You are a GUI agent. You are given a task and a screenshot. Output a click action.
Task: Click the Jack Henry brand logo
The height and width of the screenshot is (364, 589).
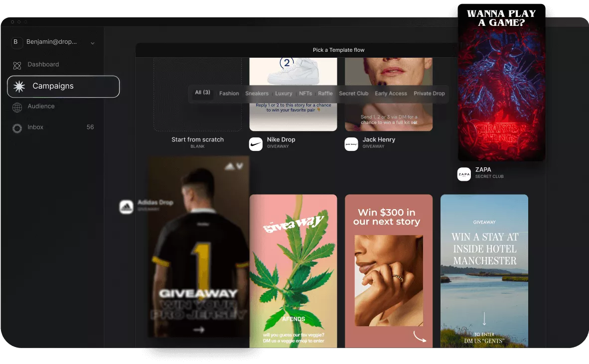click(x=351, y=144)
